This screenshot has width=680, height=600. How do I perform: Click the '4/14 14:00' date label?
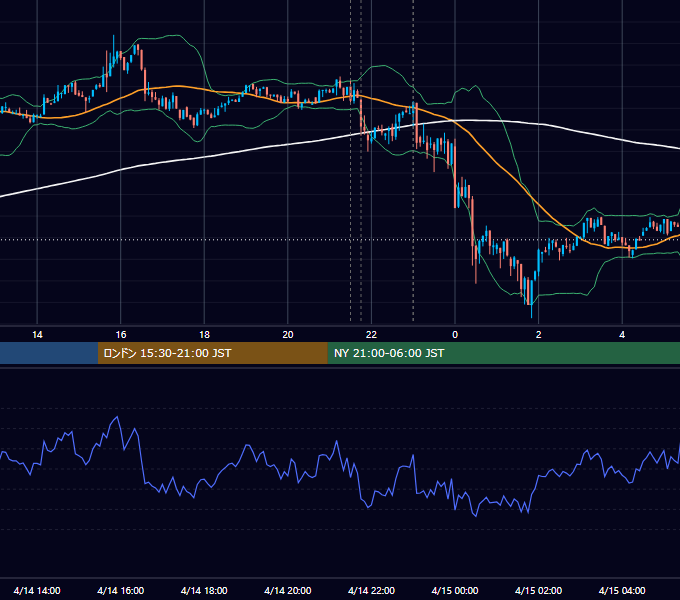click(x=37, y=590)
